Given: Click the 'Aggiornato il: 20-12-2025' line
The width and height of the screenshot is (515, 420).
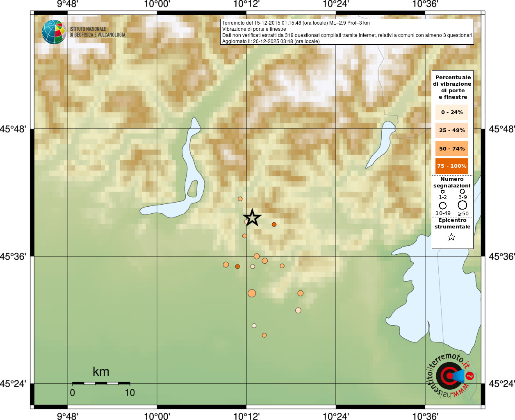Looking at the screenshot, I should (x=271, y=41).
